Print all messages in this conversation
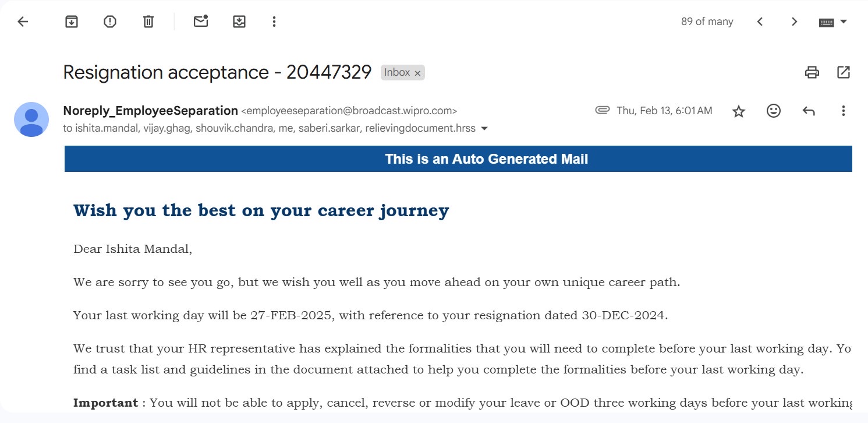The image size is (868, 423). pyautogui.click(x=812, y=72)
